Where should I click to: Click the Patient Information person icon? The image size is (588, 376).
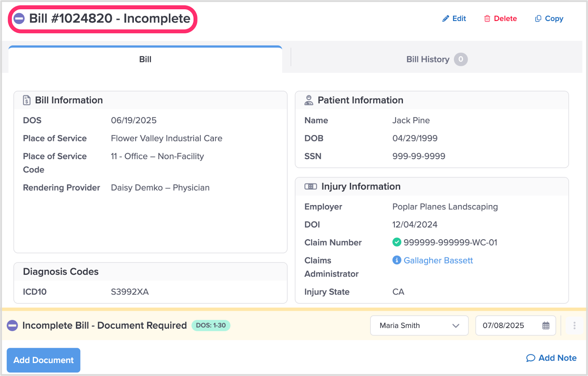309,100
